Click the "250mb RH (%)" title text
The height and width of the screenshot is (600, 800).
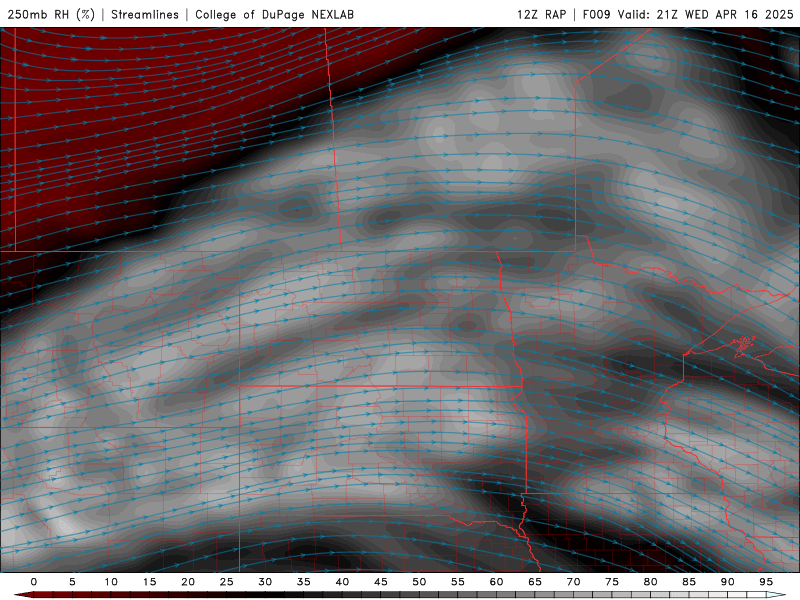51,14
